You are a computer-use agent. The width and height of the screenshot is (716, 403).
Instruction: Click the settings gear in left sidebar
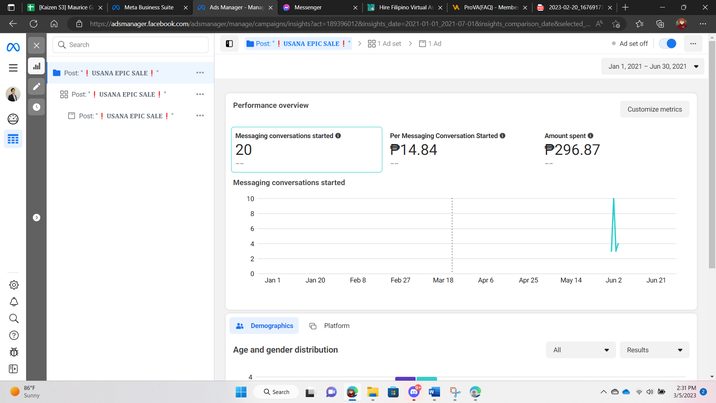point(14,285)
